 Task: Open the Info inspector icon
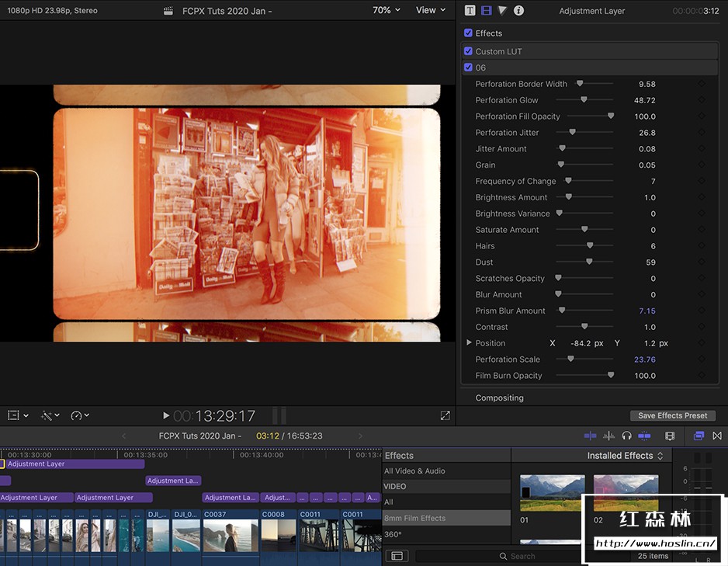[518, 11]
